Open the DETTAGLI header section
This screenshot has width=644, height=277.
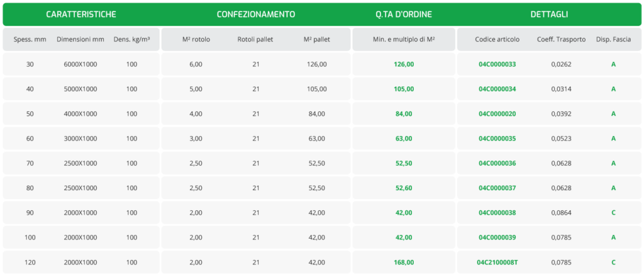point(549,14)
